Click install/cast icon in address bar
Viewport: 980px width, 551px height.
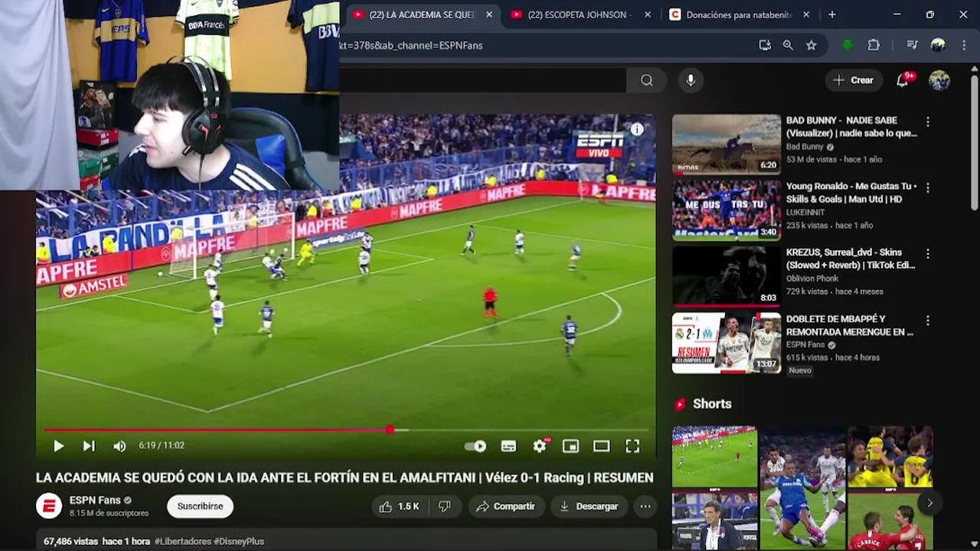pyautogui.click(x=764, y=45)
